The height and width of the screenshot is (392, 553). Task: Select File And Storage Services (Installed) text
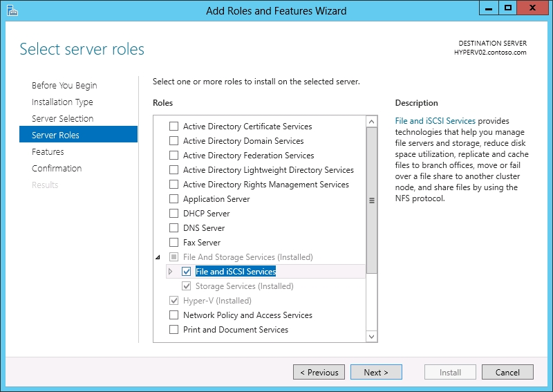tap(247, 257)
